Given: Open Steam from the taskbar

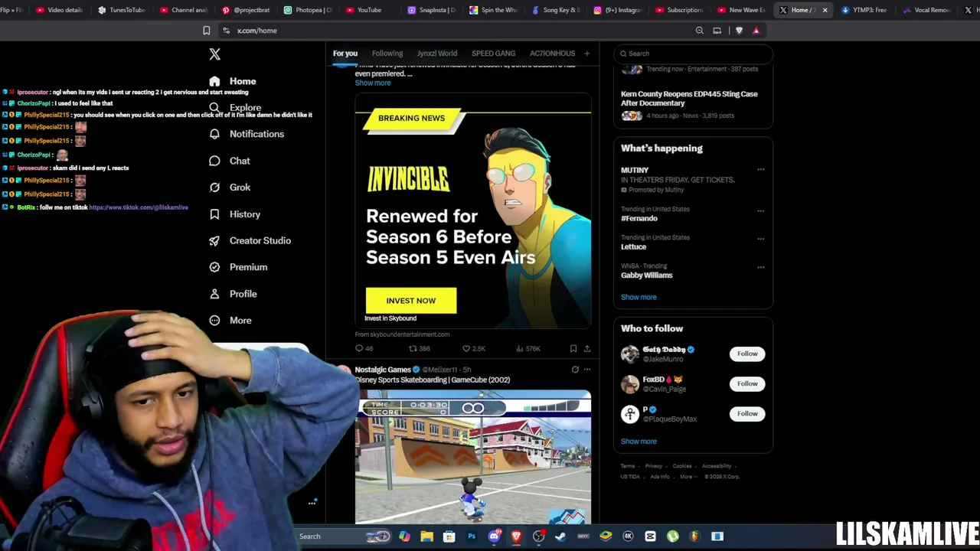Looking at the screenshot, I should [x=560, y=536].
